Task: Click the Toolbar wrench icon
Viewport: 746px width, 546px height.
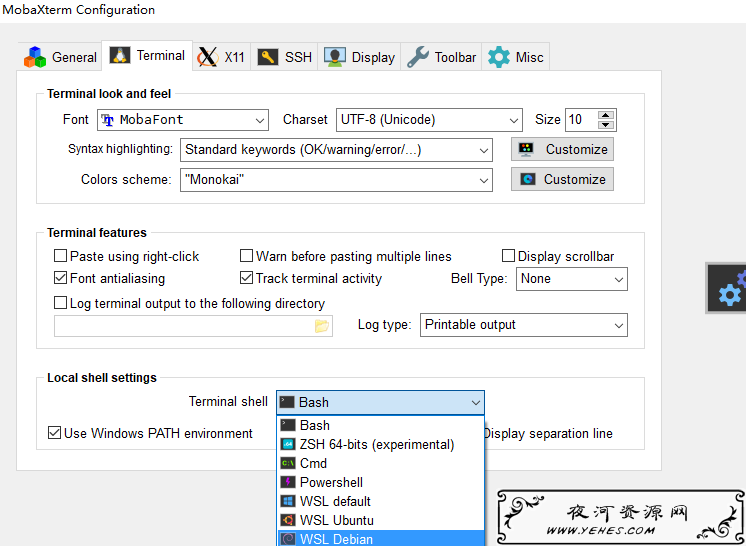Action: [x=418, y=57]
